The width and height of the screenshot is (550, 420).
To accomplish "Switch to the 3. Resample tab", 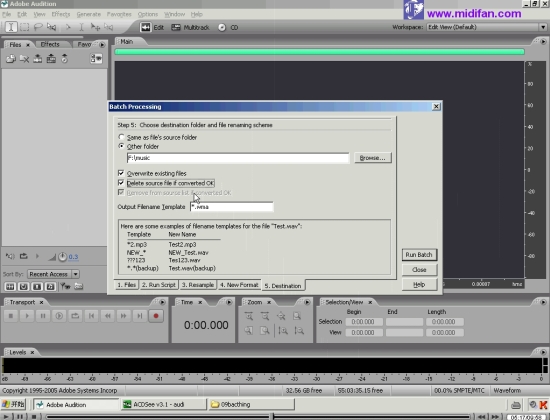I will point(198,285).
